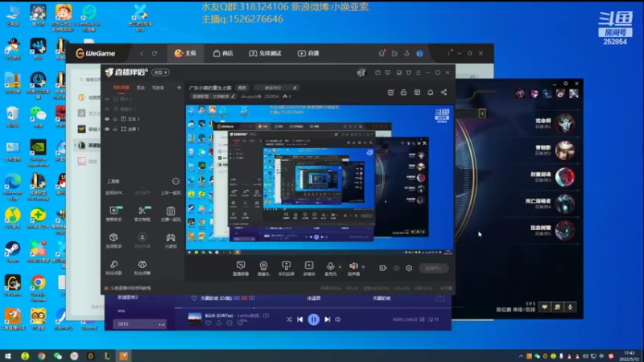This screenshot has width=644, height=362.
Task: Open WeGame 先锋测试 tab
Action: tap(265, 53)
